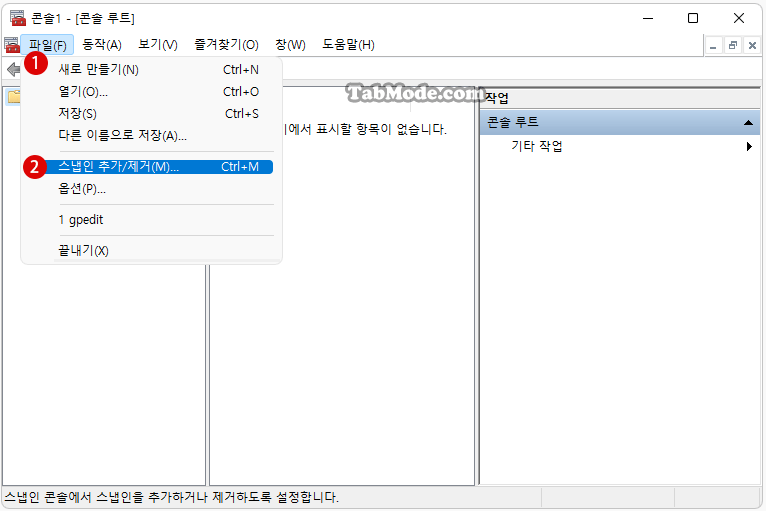Open the 도움말(H) menu
The height and width of the screenshot is (511, 766).
(348, 45)
